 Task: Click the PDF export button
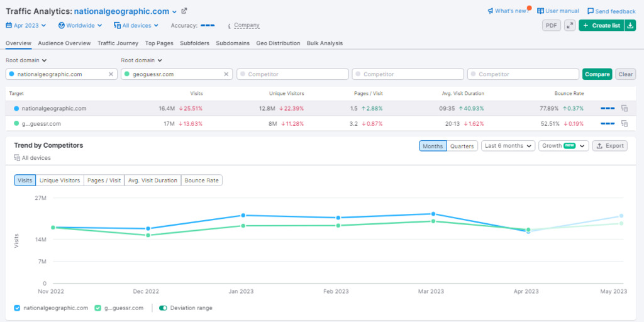coord(552,25)
